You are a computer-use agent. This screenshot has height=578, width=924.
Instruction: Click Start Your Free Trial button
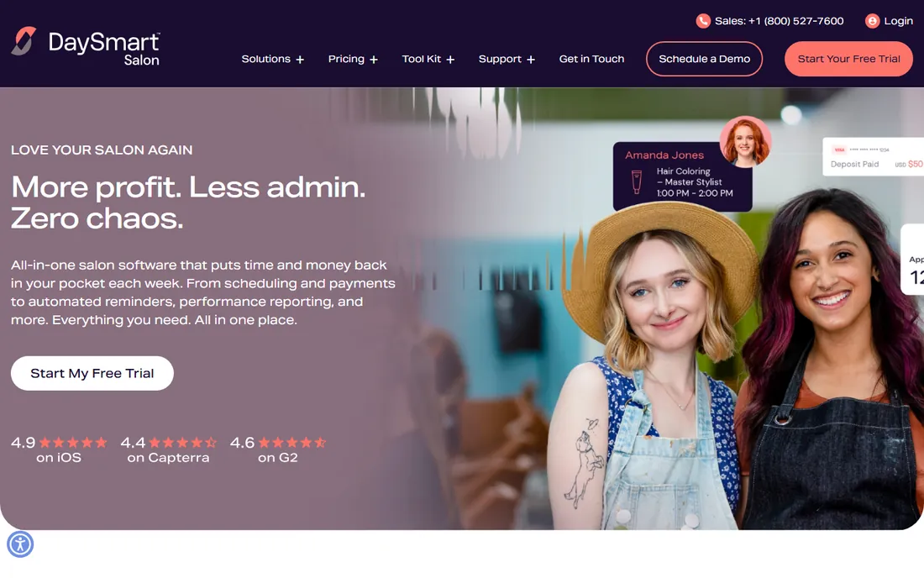coord(848,59)
